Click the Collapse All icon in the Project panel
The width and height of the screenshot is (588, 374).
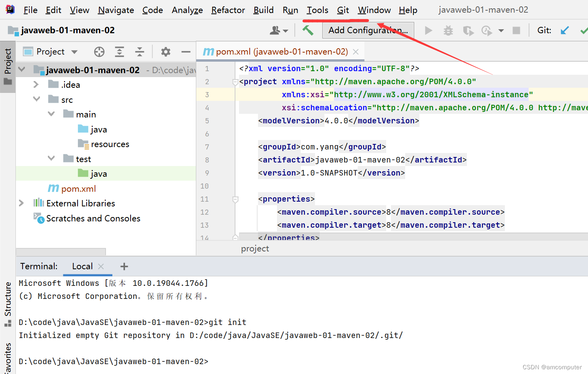[x=140, y=52]
